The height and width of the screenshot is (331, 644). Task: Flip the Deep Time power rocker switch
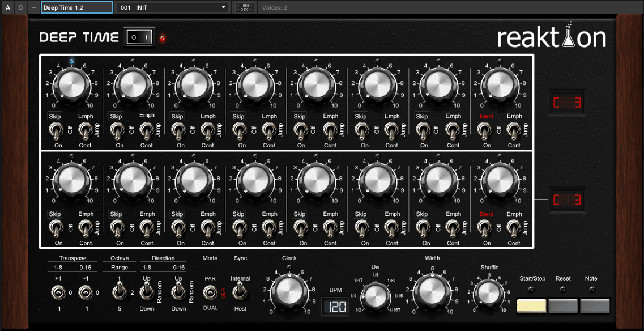click(140, 37)
